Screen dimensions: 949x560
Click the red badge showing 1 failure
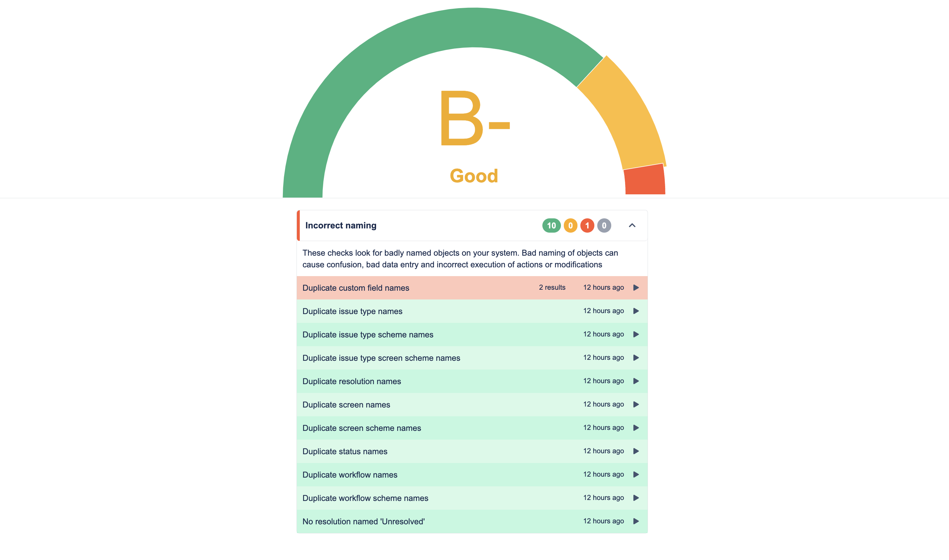point(587,226)
